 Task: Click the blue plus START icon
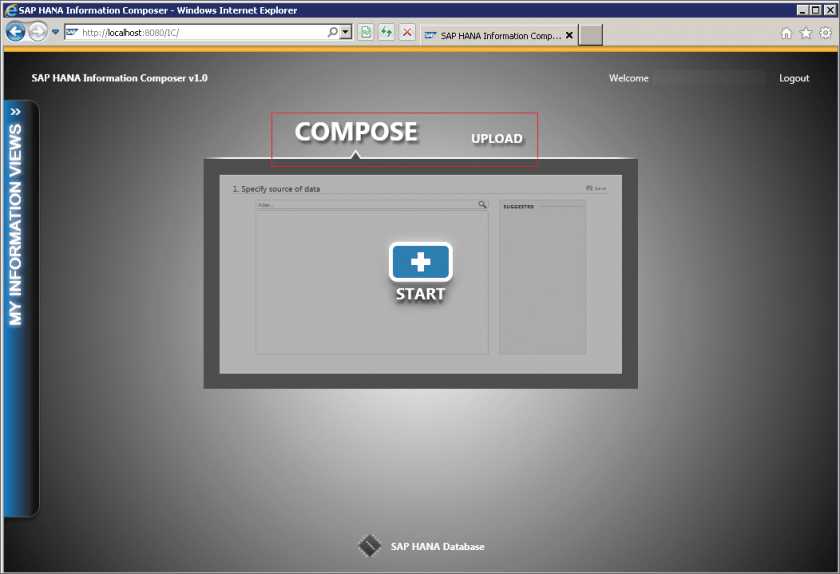coord(420,262)
